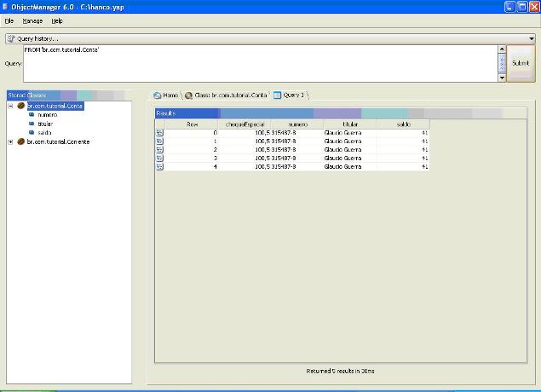Switch to the Class: br.com.tutorial.Conta tab

(227, 95)
